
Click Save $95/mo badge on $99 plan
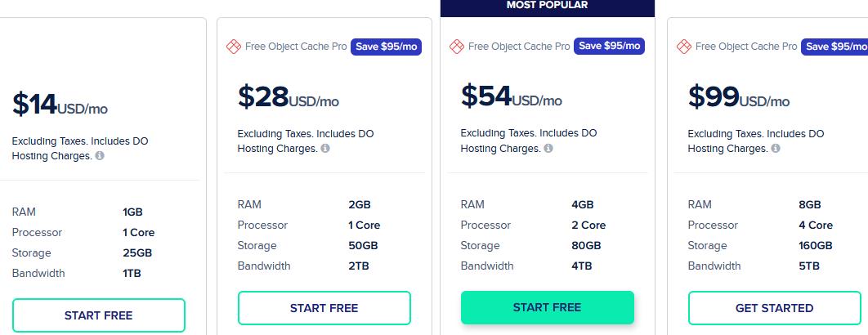pyautogui.click(x=834, y=47)
